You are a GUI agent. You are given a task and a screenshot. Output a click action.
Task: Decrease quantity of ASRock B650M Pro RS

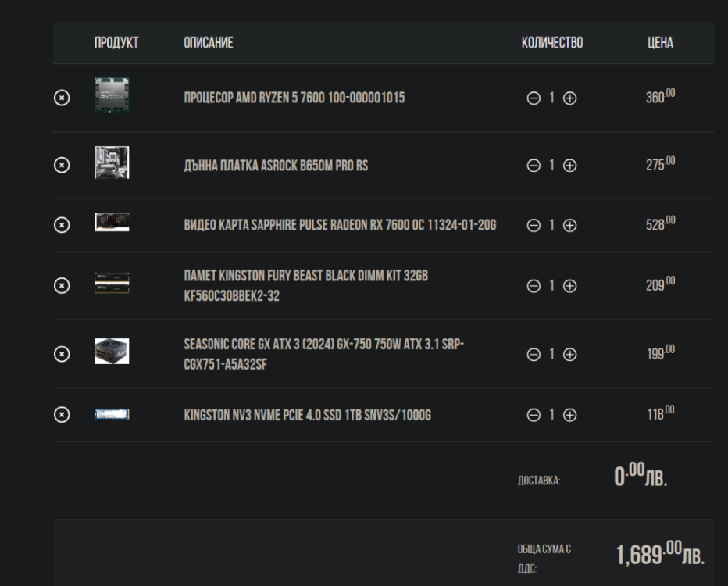[x=534, y=166]
